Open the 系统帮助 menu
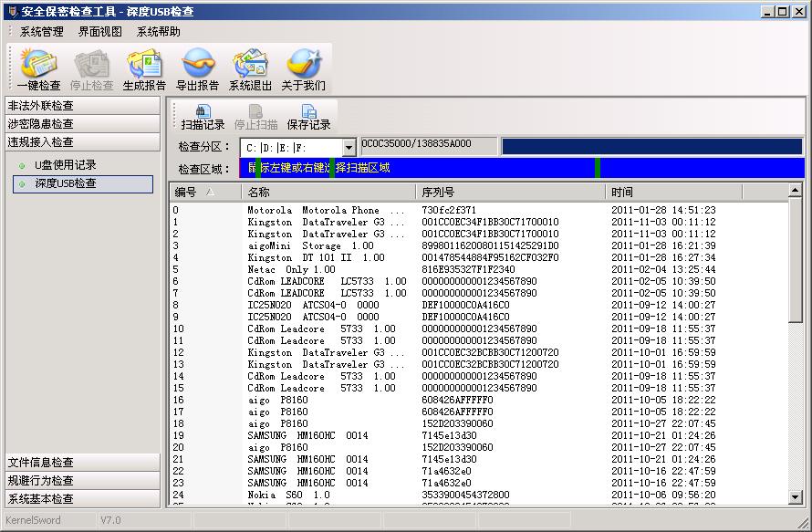Screen dimensions: 812x532 159,32
